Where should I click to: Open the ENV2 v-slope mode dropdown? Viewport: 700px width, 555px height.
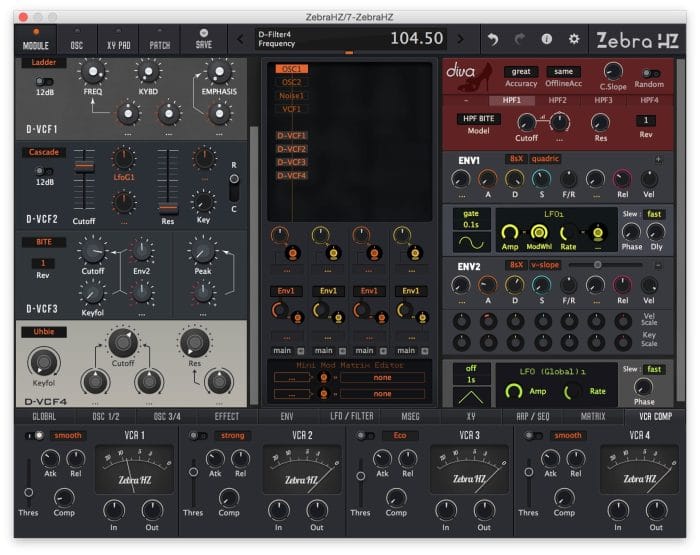(545, 265)
